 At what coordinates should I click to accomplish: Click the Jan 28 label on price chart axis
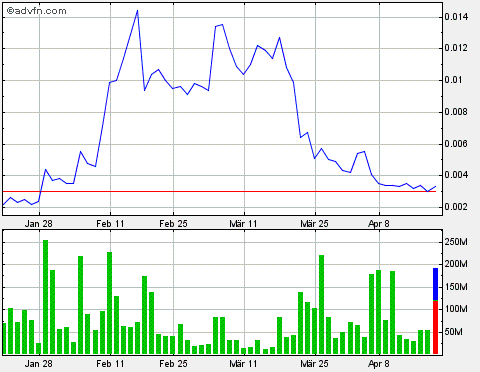pos(39,224)
